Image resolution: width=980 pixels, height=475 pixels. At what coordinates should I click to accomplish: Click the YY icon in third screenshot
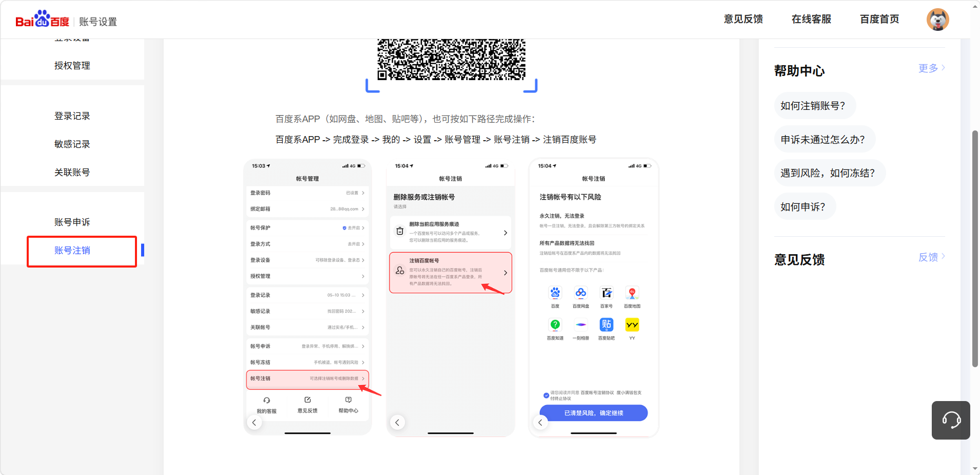click(632, 325)
